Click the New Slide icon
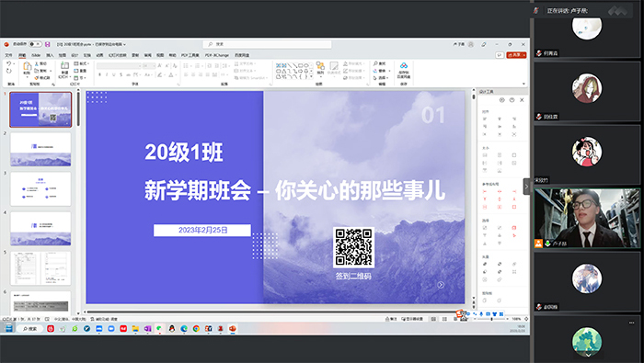The width and height of the screenshot is (644, 363). (x=64, y=65)
